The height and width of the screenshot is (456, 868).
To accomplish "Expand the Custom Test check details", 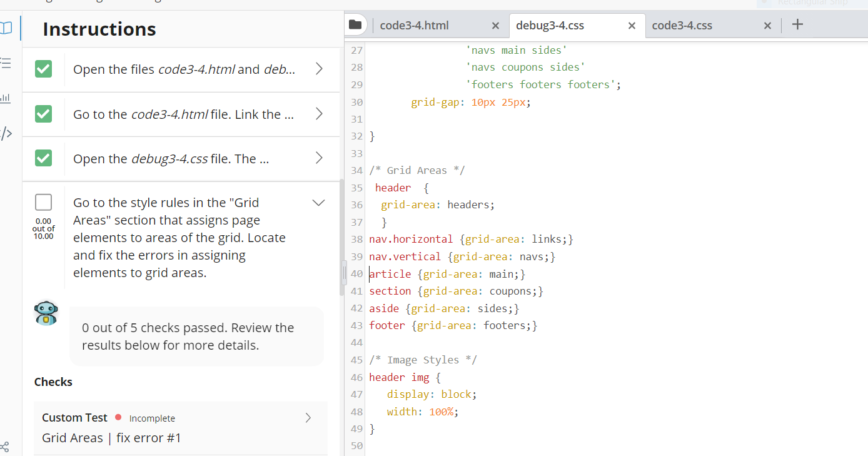I will pos(307,418).
